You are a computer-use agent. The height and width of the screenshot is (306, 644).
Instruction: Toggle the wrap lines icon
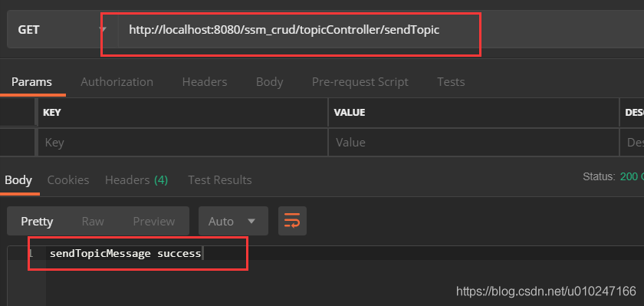point(292,221)
